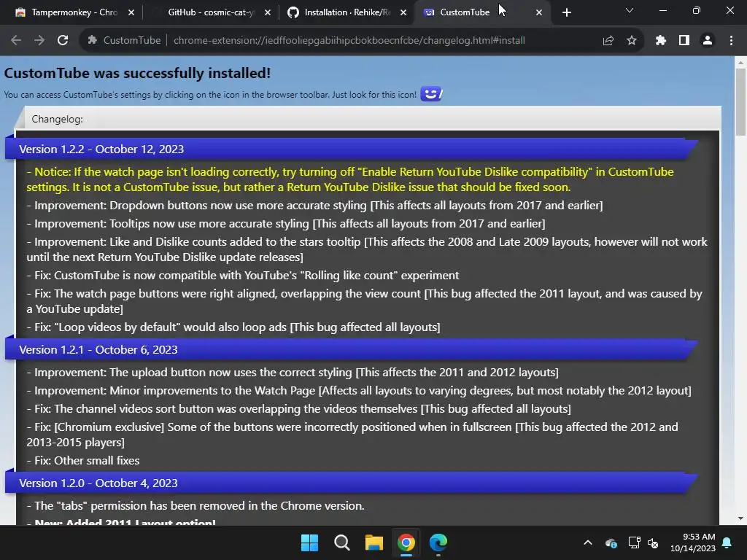
Task: Click the Dropdown buttons improvement entry
Action: (314, 205)
